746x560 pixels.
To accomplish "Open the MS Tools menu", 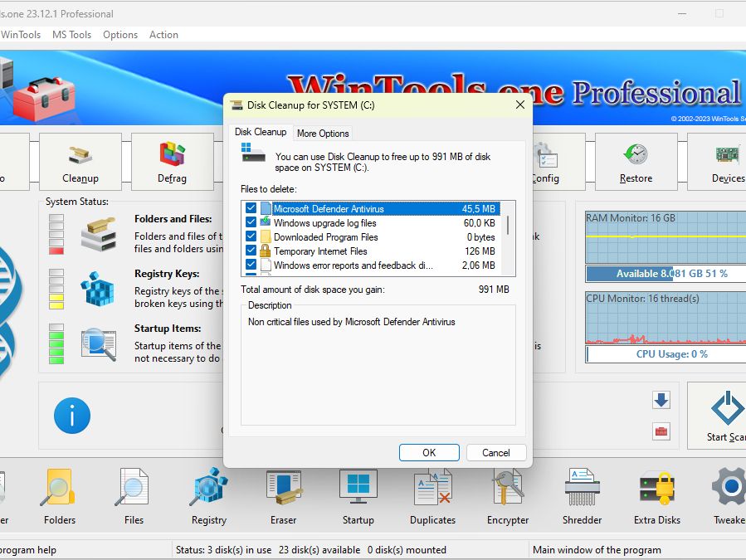I will (72, 35).
